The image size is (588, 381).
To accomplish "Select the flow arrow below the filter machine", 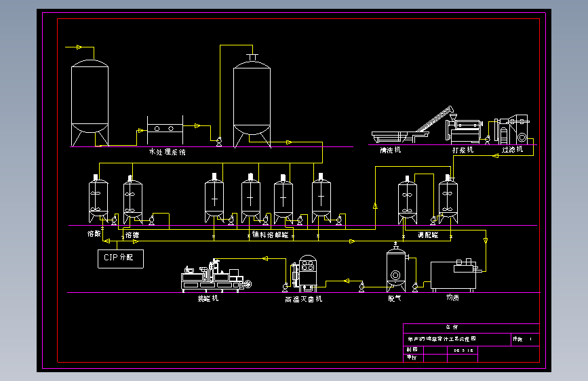I will pos(495,156).
